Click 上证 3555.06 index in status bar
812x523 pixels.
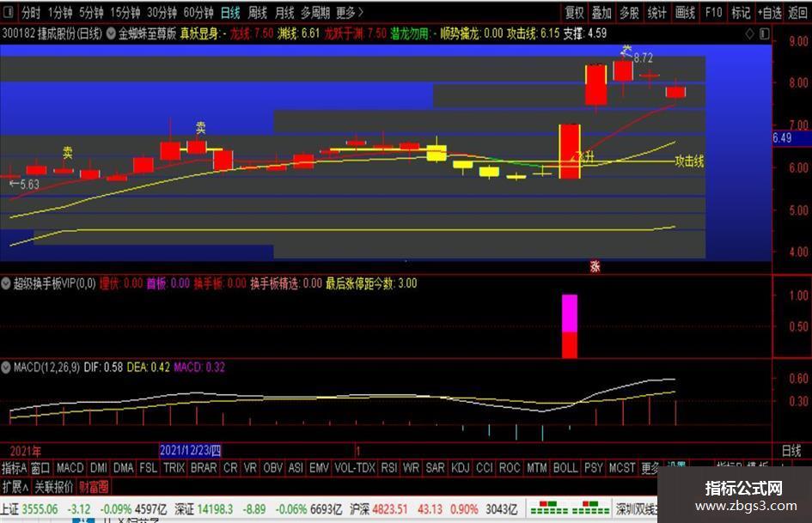click(x=29, y=509)
